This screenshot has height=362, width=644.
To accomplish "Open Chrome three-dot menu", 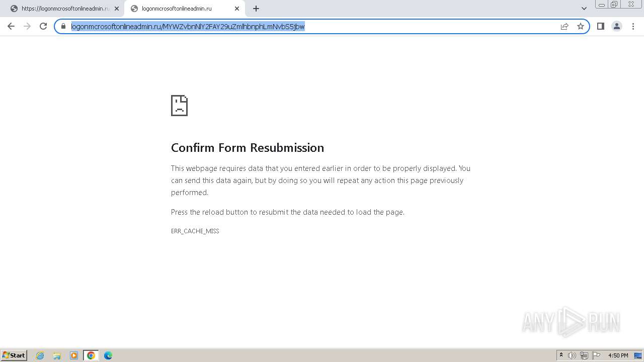I will [x=633, y=26].
